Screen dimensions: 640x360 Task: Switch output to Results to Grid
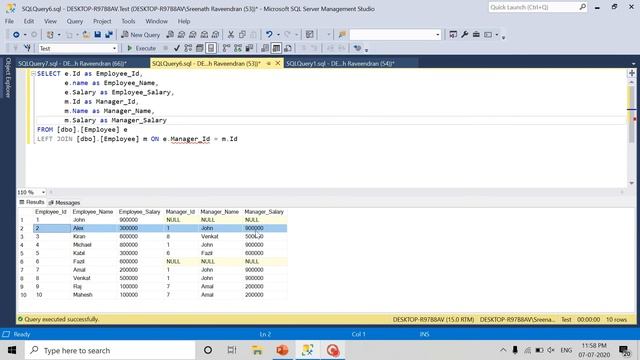(276, 48)
